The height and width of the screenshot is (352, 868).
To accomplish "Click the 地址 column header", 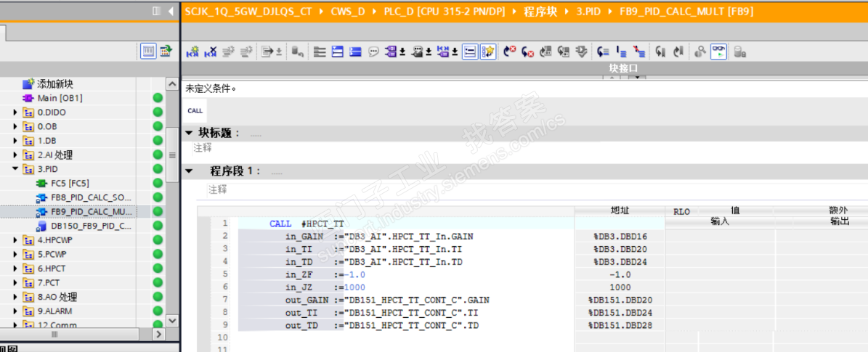I will click(x=620, y=210).
